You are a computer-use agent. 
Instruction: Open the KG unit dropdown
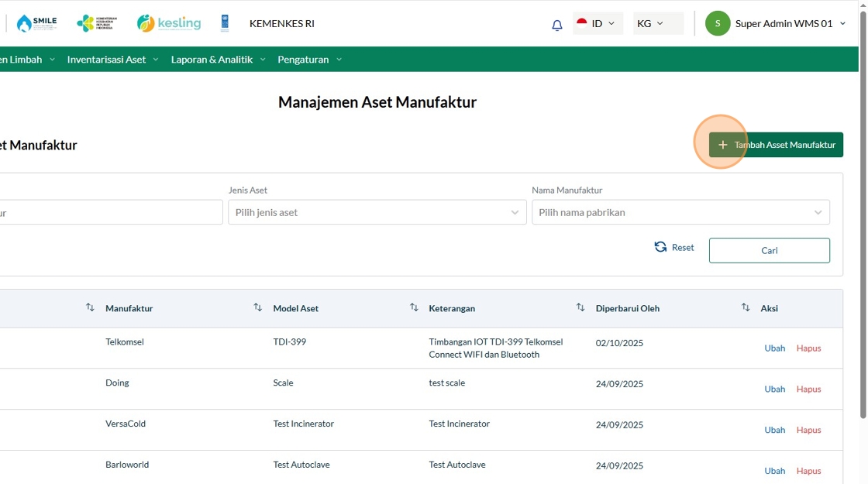pos(657,23)
